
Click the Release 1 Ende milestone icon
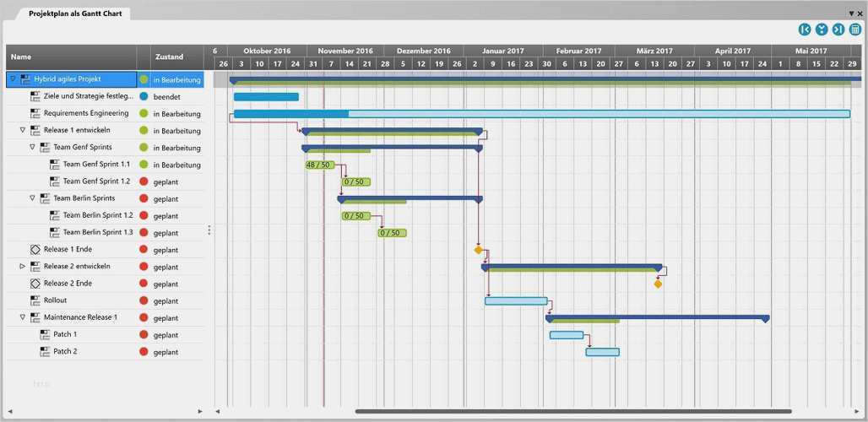pyautogui.click(x=35, y=250)
